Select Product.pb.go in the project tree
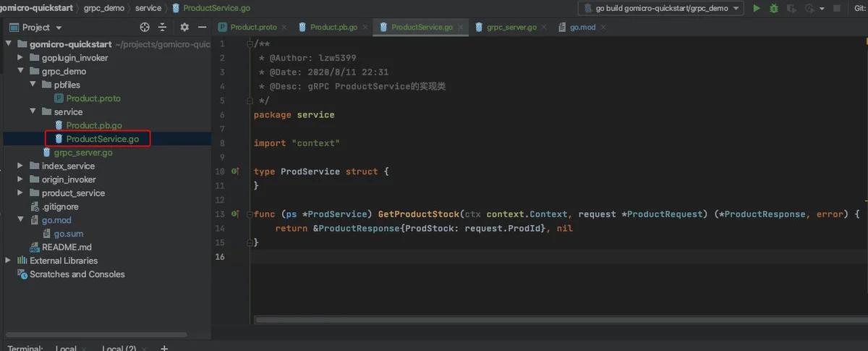 click(94, 125)
